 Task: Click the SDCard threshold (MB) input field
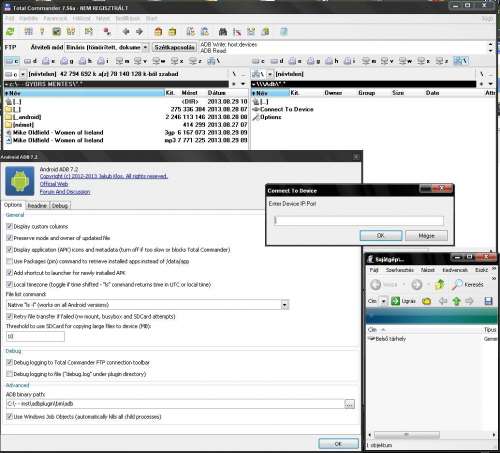35,336
